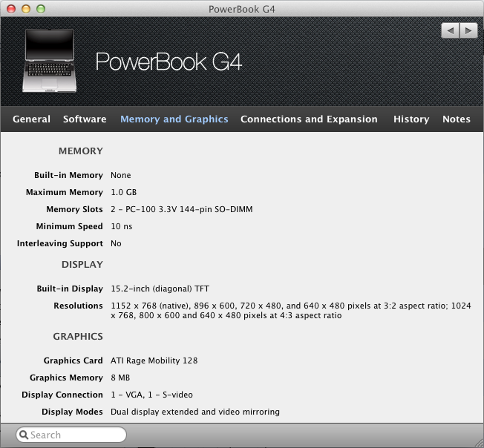This screenshot has height=448, width=484.
Task: Click the PowerBook G4 title bar text
Action: click(x=242, y=9)
